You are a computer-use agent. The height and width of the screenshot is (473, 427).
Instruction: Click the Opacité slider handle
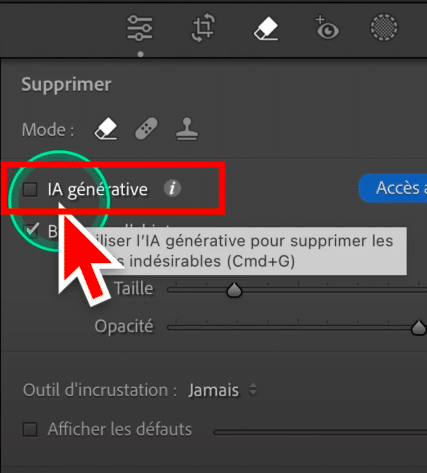[x=418, y=327]
